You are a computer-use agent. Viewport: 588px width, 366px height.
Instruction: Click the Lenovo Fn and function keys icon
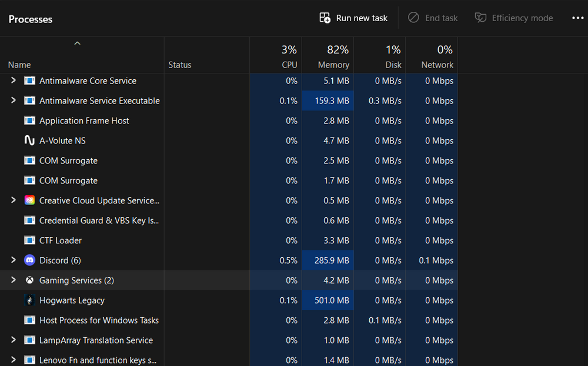point(29,360)
